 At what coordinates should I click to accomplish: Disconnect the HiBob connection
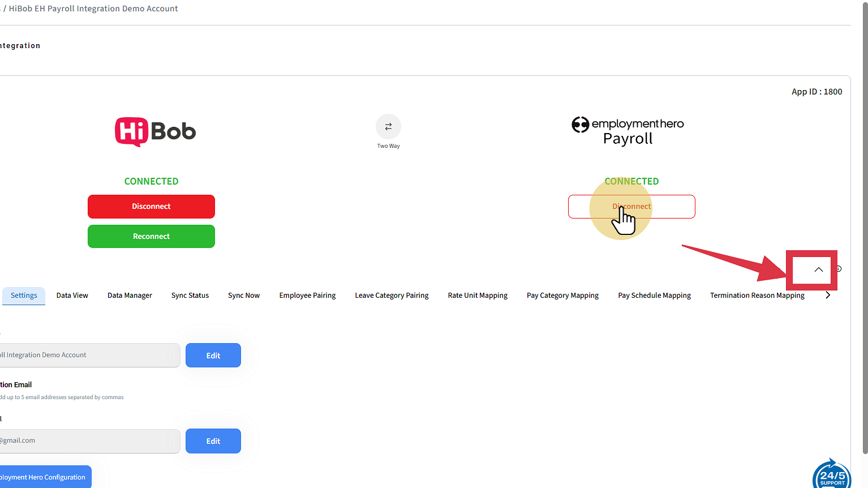(151, 207)
